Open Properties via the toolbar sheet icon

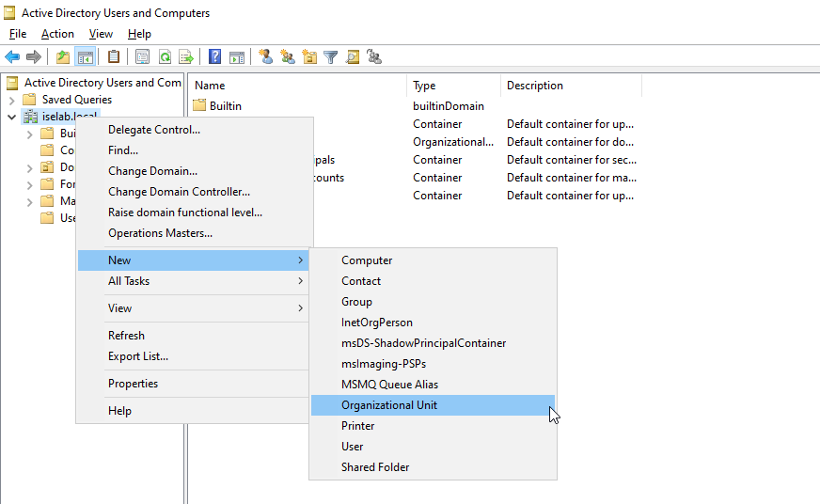tap(142, 56)
